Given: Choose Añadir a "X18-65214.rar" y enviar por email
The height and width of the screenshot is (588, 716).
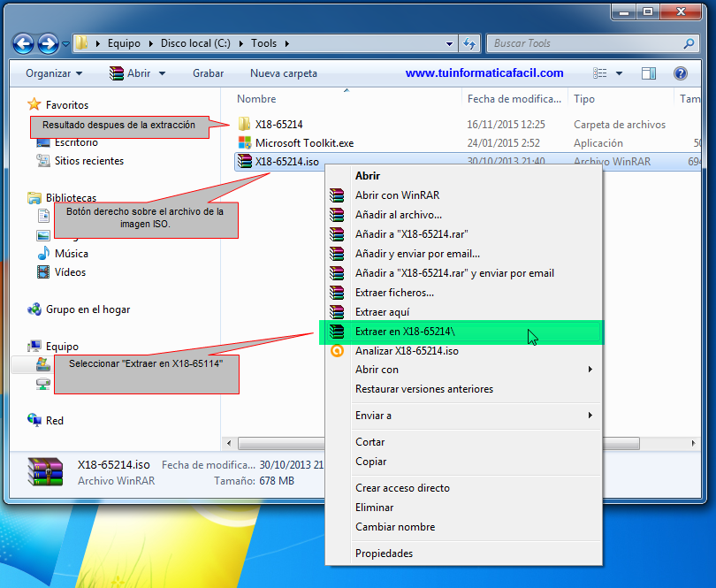Looking at the screenshot, I should coord(463,273).
